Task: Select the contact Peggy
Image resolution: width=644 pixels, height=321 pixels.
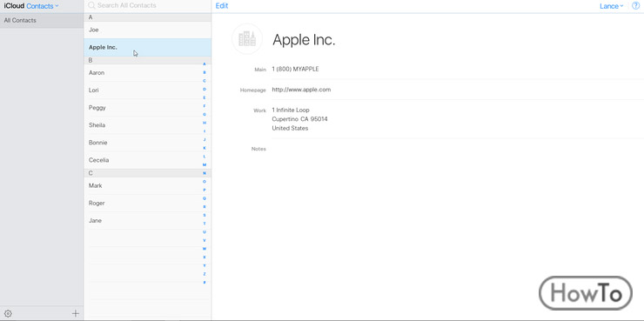Action: coord(148,108)
